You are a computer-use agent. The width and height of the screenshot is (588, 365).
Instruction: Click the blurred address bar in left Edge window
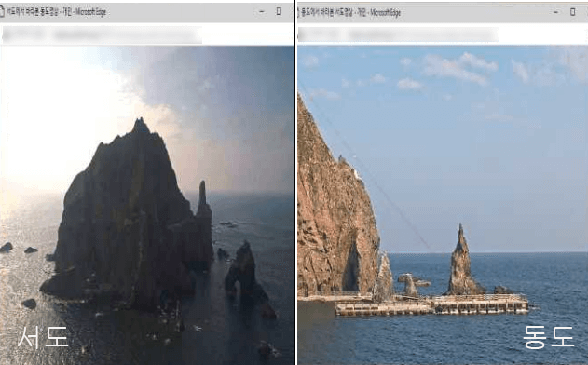click(102, 35)
